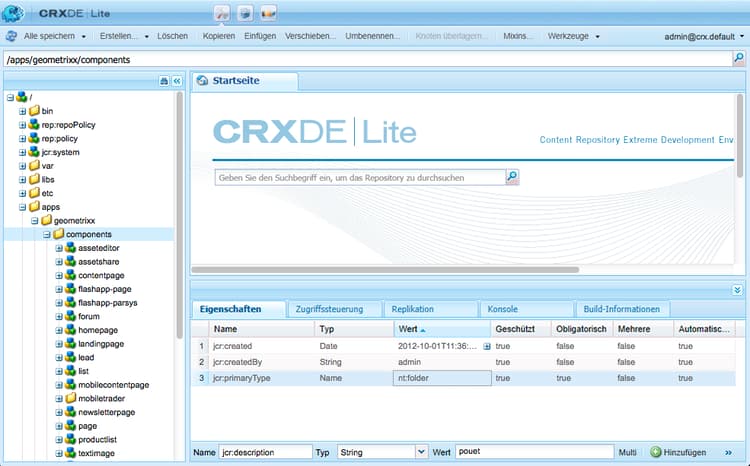
Task: Select the productlist component icon
Action: coord(70,439)
